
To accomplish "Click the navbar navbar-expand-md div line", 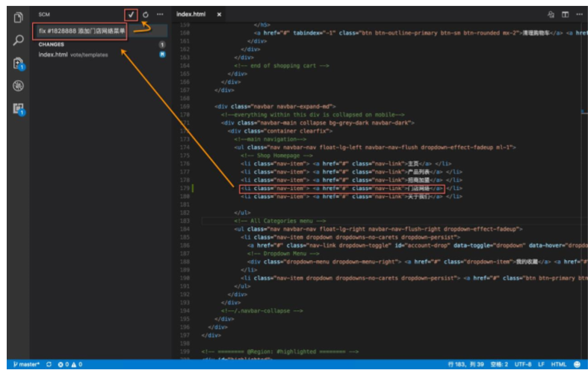I will (x=275, y=107).
